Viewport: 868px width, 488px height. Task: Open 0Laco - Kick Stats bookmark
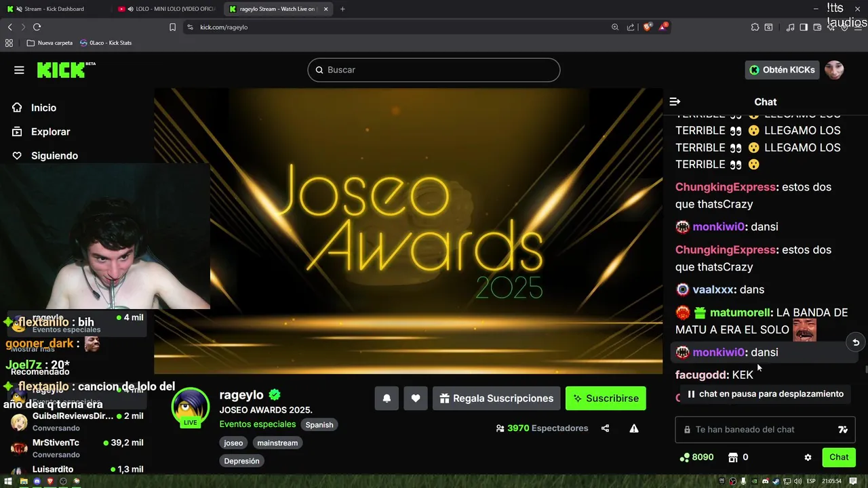[106, 43]
